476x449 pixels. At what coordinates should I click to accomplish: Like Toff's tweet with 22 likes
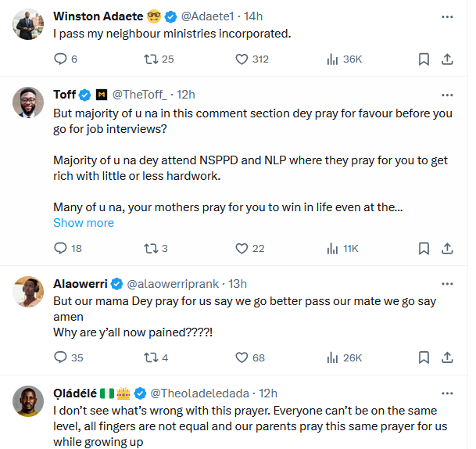pyautogui.click(x=242, y=248)
